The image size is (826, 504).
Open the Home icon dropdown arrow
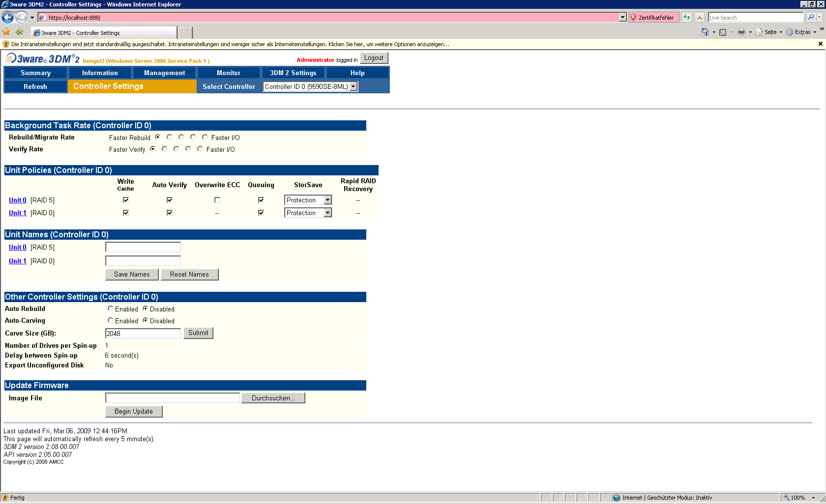[714, 32]
